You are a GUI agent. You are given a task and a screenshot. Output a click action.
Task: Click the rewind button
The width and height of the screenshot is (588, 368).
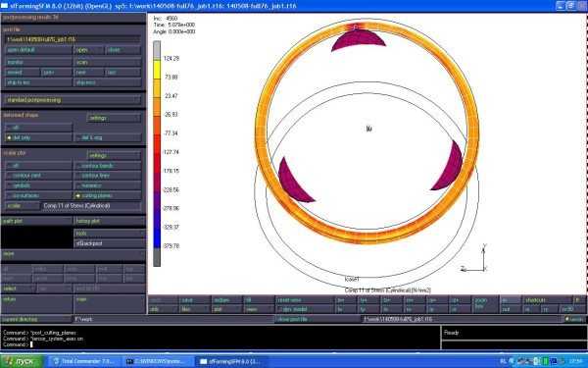(23, 73)
